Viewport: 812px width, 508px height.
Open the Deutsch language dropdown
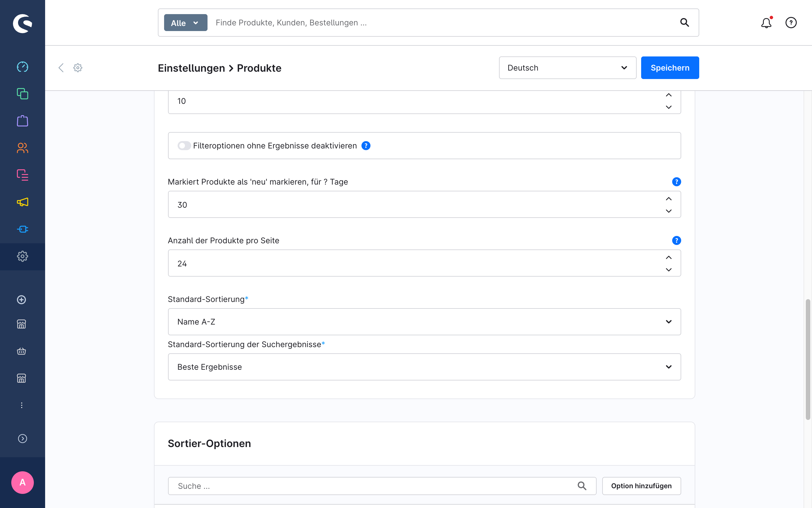[567, 67]
